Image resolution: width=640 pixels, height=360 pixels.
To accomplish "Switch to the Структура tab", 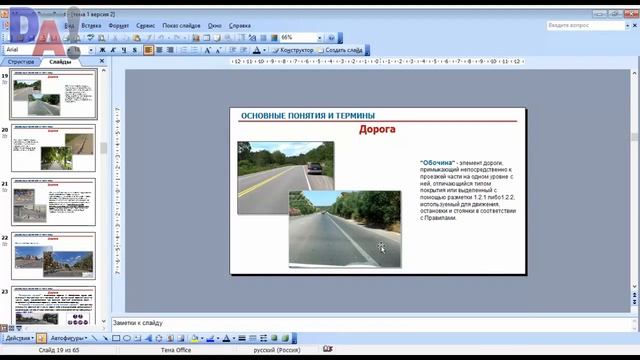I will pos(21,62).
